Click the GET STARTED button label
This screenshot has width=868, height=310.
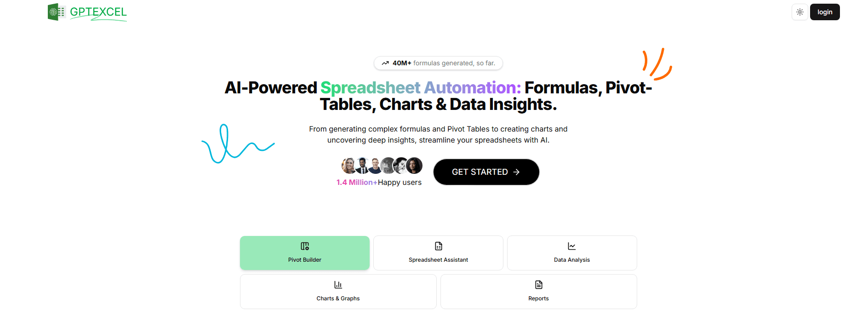pos(480,172)
